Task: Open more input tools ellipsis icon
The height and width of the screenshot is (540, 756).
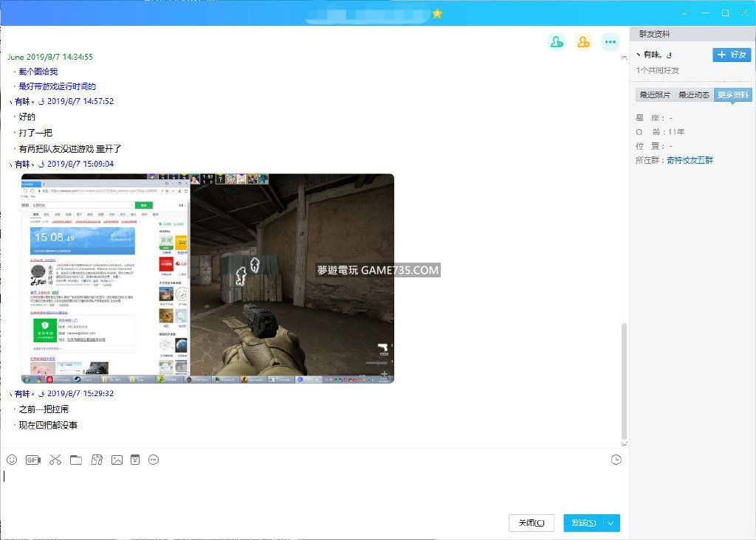Action: [x=154, y=460]
